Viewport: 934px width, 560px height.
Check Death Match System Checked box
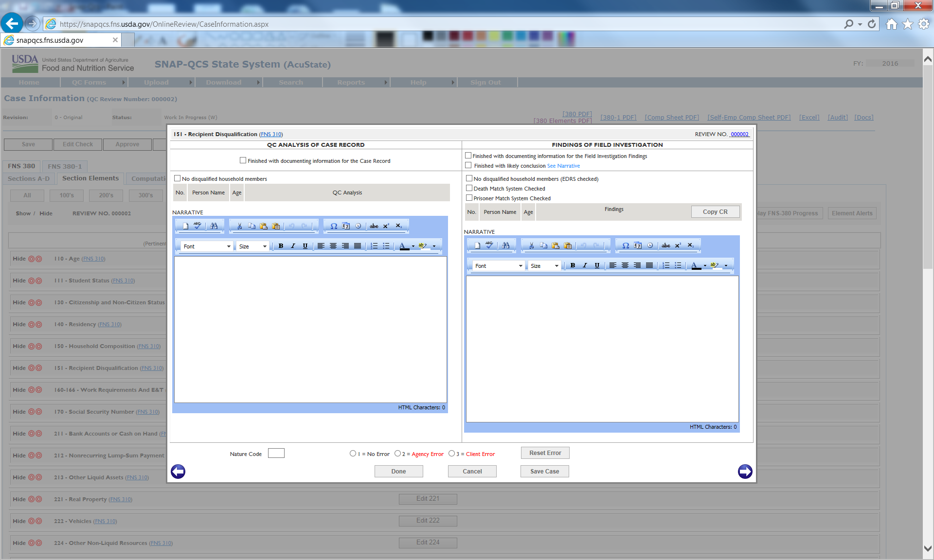coord(469,188)
